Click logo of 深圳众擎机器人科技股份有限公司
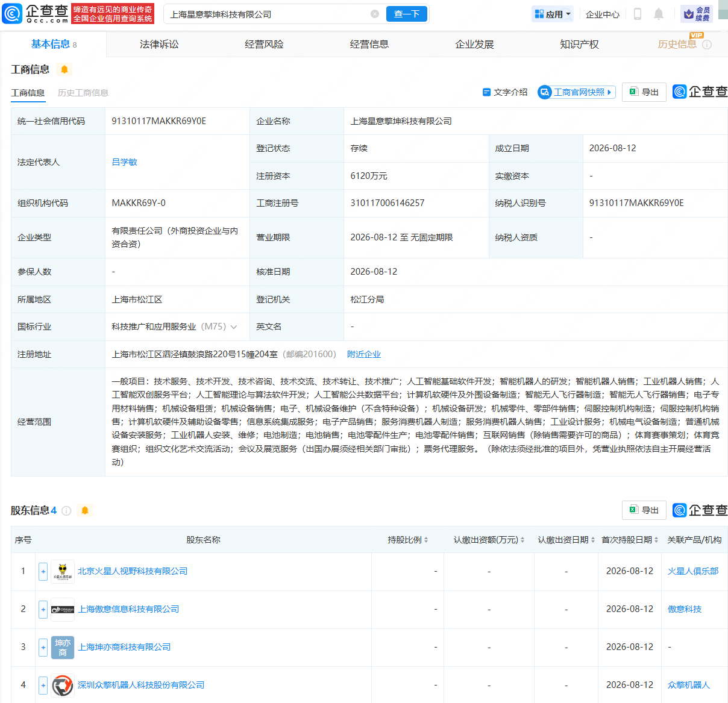Viewport: 728px width, 703px height. pos(63,685)
